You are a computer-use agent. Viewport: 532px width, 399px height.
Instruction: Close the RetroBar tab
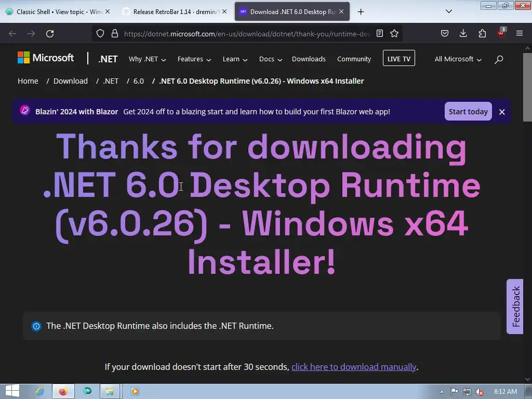tap(224, 11)
